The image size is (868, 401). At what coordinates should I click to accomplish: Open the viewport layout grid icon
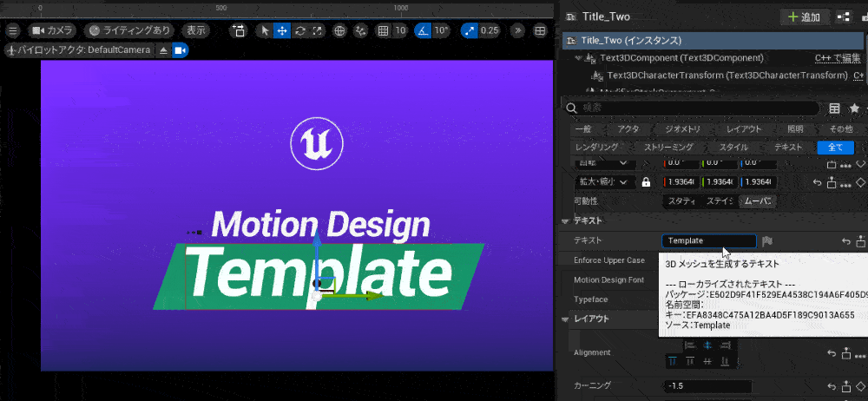click(x=540, y=30)
